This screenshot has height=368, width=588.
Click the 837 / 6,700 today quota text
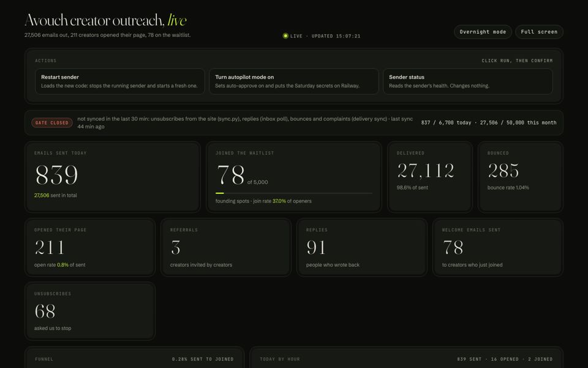(447, 123)
